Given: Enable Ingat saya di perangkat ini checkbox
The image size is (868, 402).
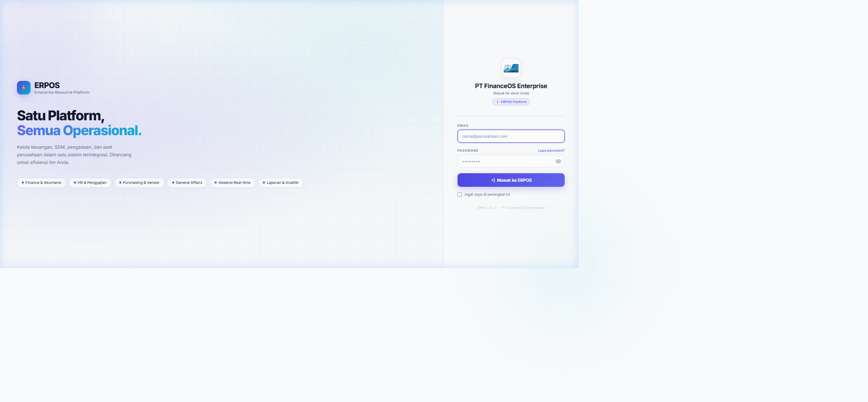Looking at the screenshot, I should (460, 194).
